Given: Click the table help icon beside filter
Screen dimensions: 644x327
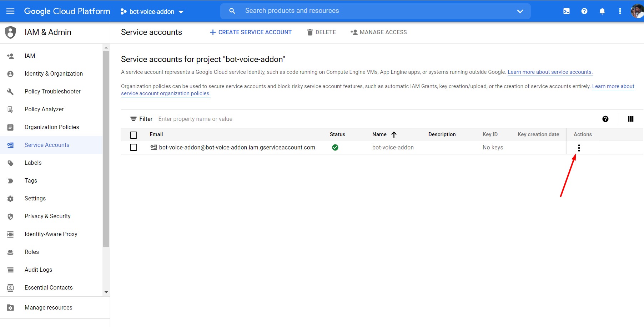Looking at the screenshot, I should click(605, 119).
